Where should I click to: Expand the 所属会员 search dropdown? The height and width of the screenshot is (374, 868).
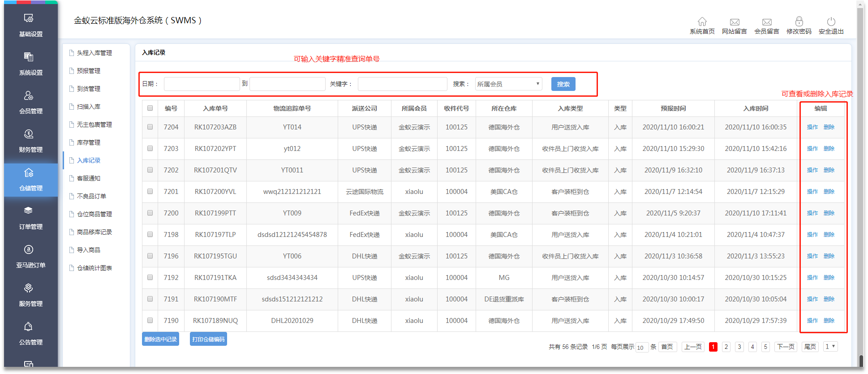coord(508,84)
